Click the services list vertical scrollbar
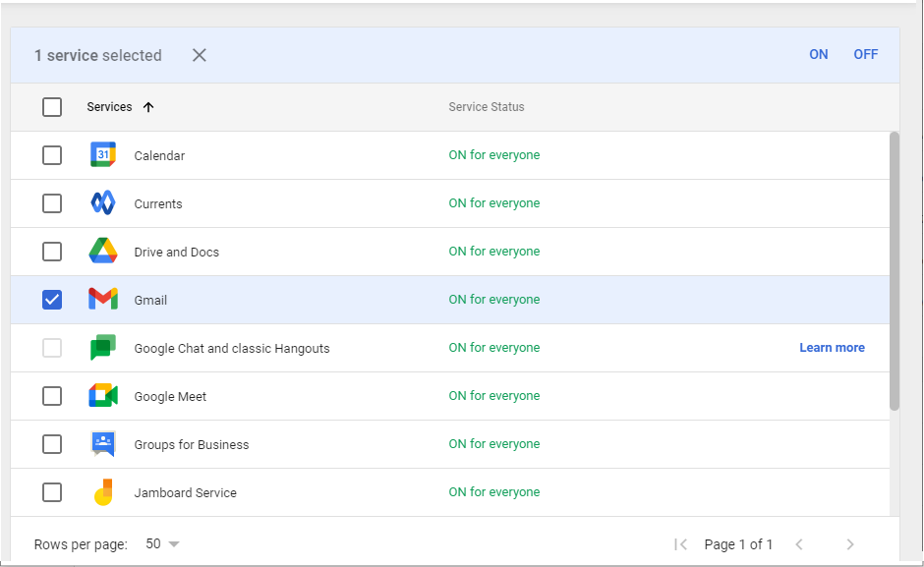 click(x=894, y=270)
